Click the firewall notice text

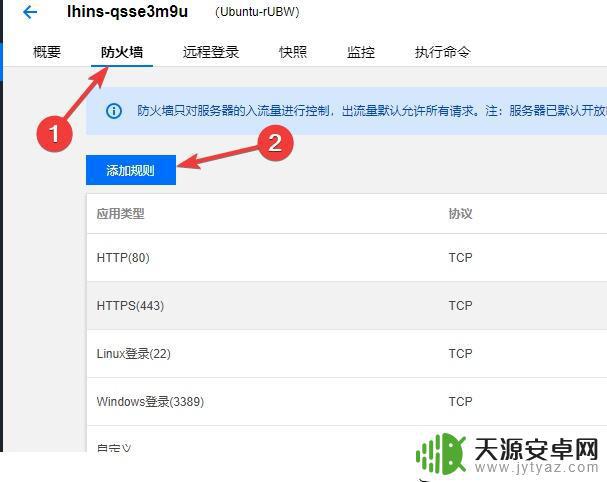(x=372, y=111)
